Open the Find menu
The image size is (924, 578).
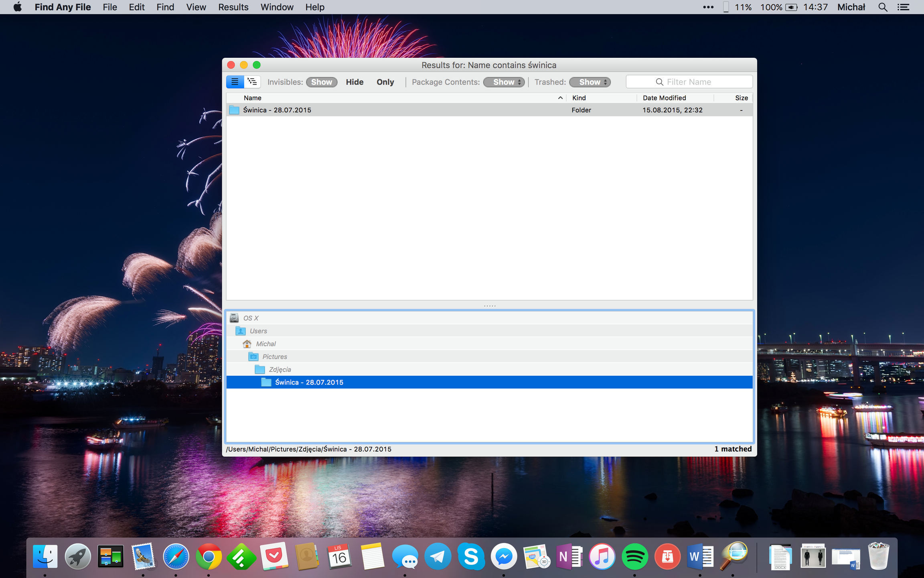click(165, 7)
